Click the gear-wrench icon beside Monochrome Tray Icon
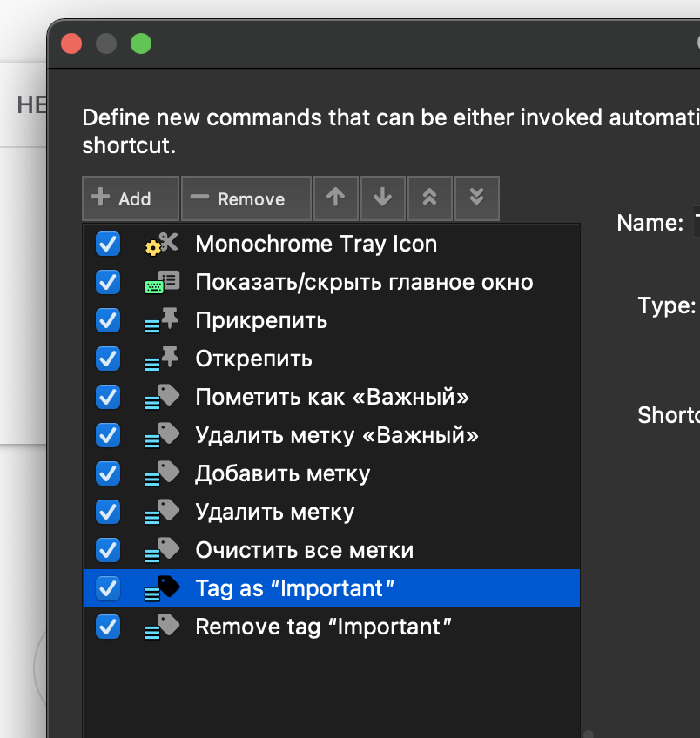700x738 pixels. pyautogui.click(x=159, y=244)
